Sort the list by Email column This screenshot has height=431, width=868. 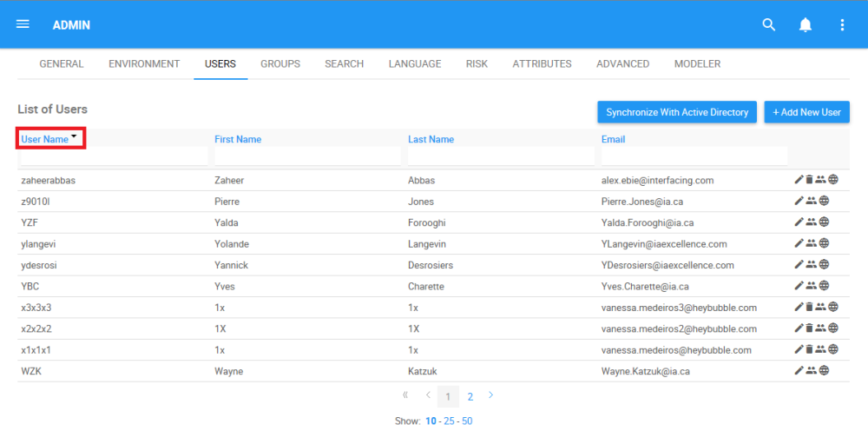[x=614, y=140]
